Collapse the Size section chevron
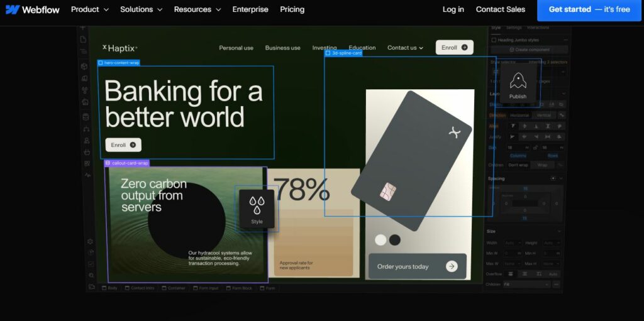Image resolution: width=644 pixels, height=321 pixels. tap(559, 232)
